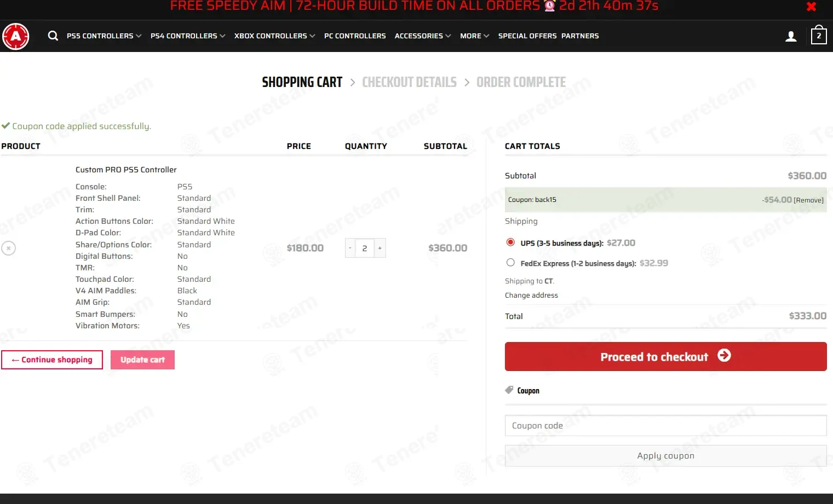
Task: Remove Custom PRO PS5 Controller from cart
Action: coord(8,248)
